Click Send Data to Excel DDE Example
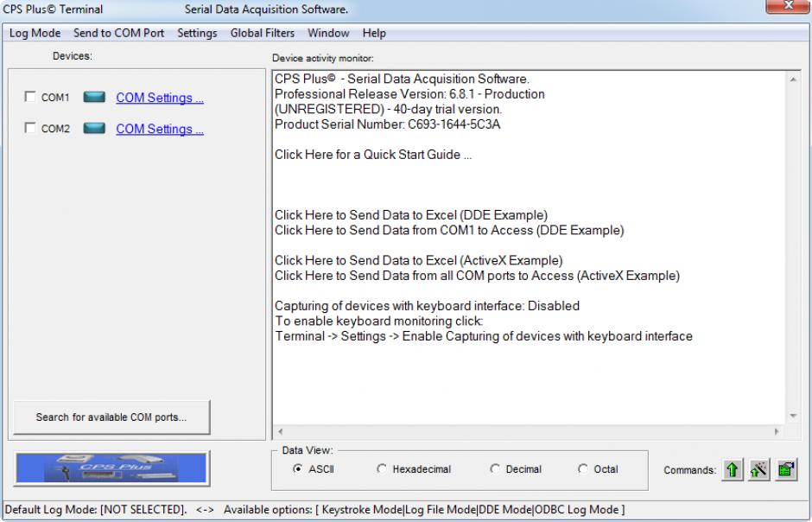812x522 pixels. tap(411, 215)
